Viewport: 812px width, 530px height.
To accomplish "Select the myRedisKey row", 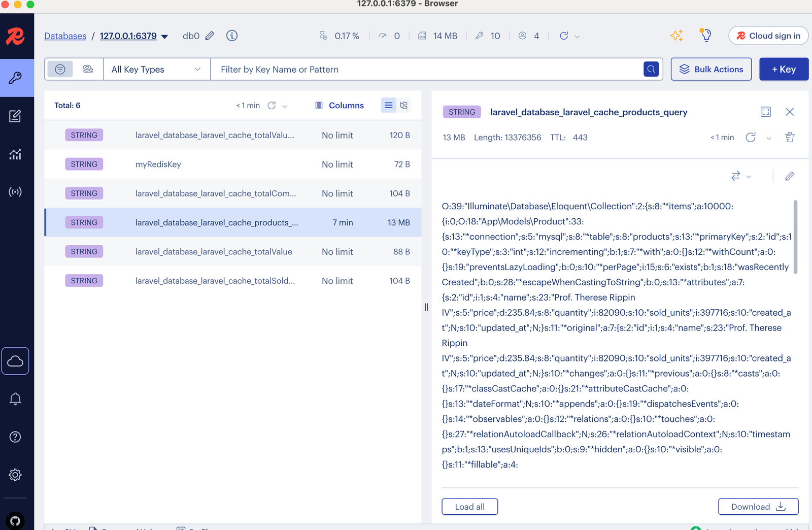I will (x=233, y=164).
